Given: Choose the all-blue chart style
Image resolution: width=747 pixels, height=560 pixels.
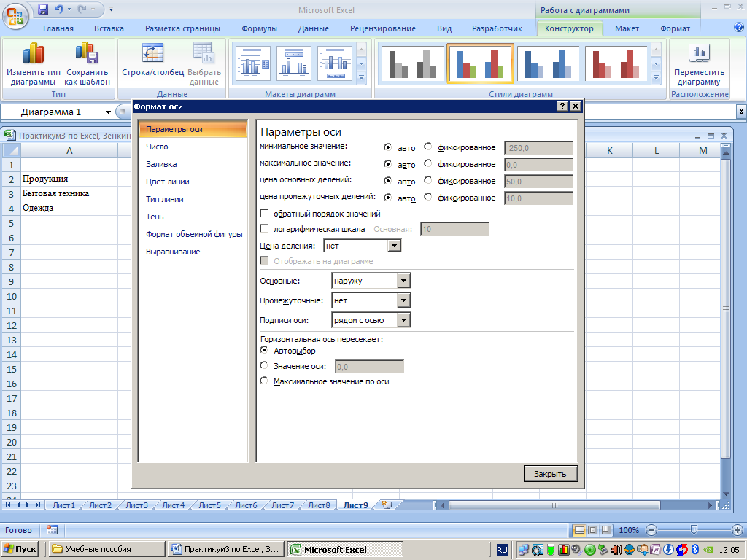Looking at the screenshot, I should tap(548, 63).
